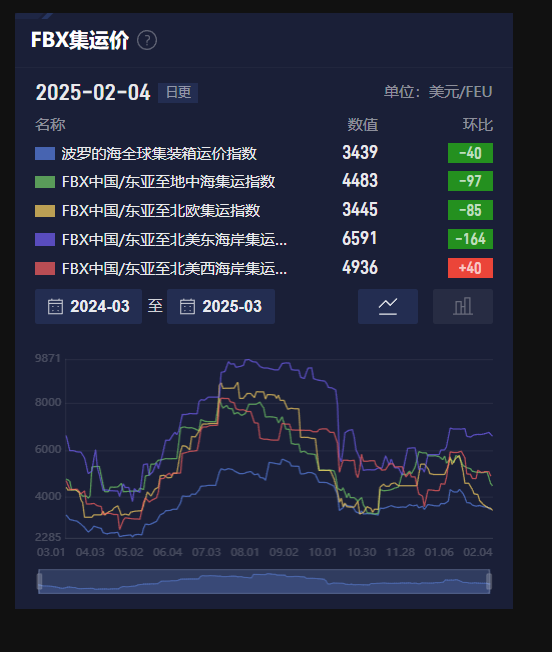Screen dimensions: 552x652
Task: Select row label FBX中国/东亚至北欧集运指数
Action: (x=161, y=211)
